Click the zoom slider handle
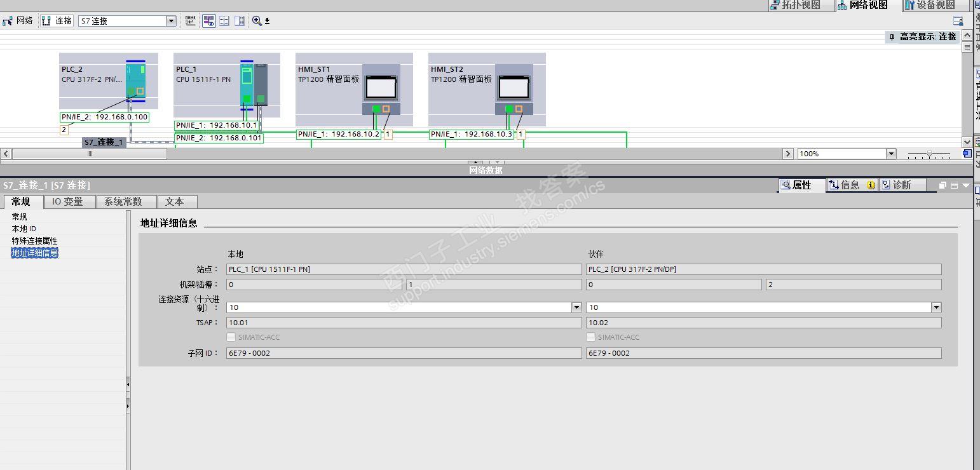 point(929,154)
